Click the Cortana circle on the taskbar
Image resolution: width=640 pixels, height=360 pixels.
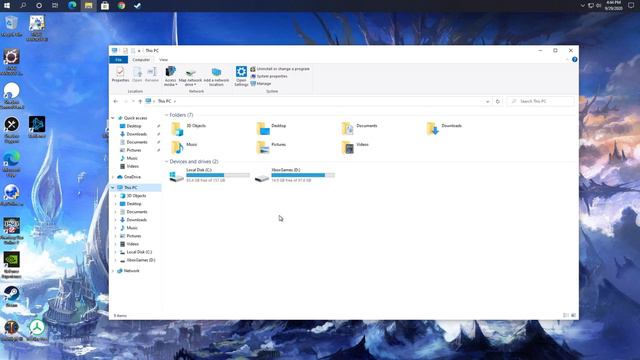[39, 6]
